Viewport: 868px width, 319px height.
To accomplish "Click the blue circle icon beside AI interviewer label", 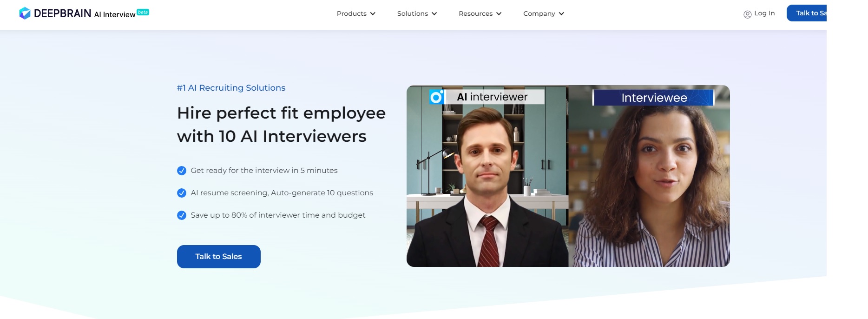I will coord(436,97).
